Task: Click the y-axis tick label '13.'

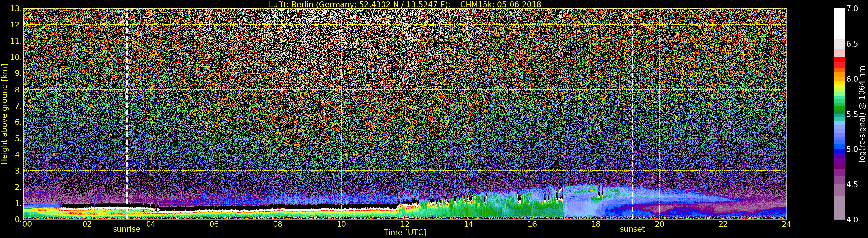Action: 16,9
